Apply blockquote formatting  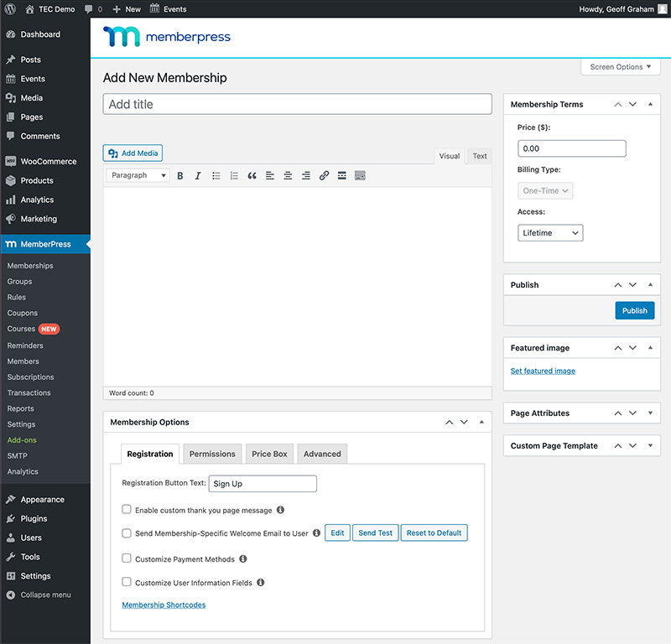[252, 175]
